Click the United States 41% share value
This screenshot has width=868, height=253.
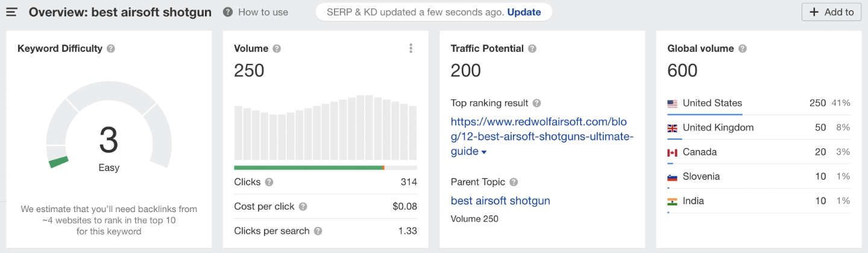point(841,103)
